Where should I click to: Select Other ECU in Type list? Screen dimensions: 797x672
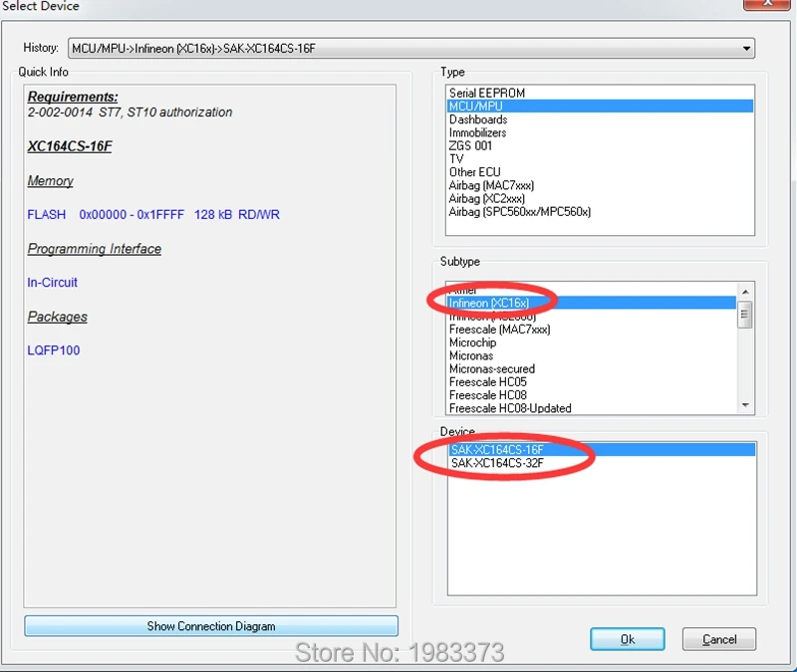(600, 172)
